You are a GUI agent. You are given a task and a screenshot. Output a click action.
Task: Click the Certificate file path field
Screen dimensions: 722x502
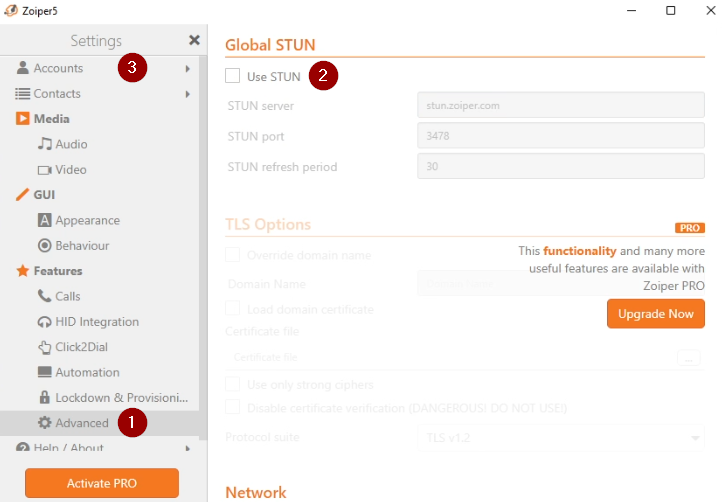click(x=449, y=357)
